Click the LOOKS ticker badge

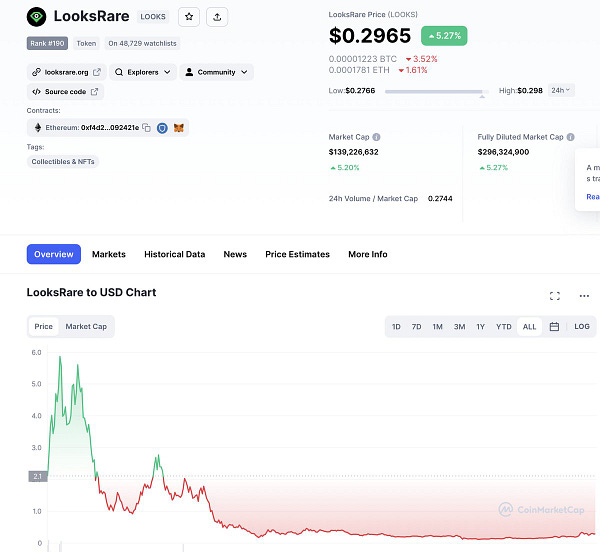point(153,17)
